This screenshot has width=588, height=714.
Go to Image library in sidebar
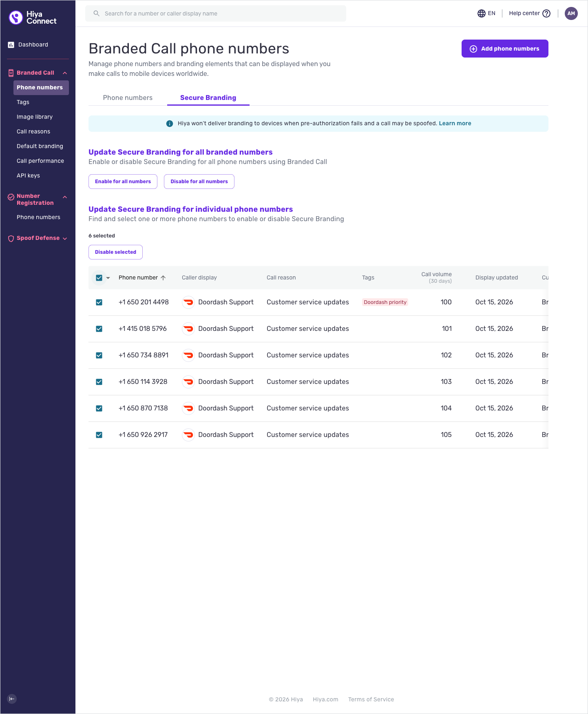pos(35,117)
